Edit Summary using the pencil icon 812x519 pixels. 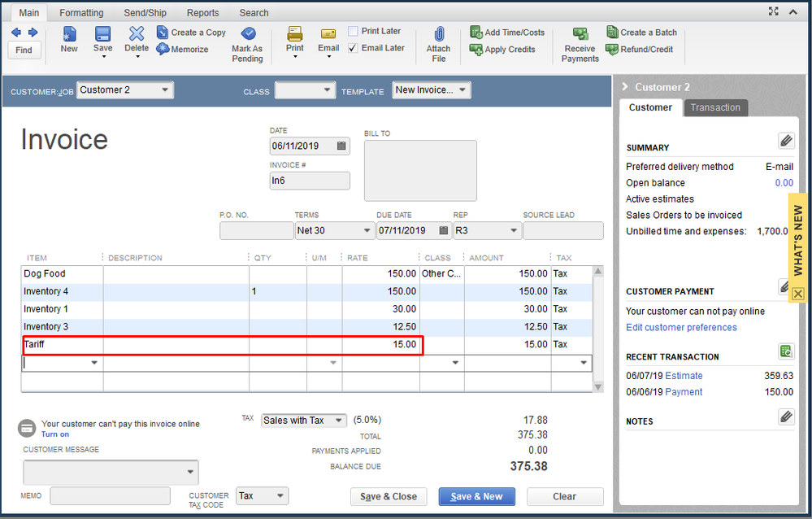[x=786, y=141]
